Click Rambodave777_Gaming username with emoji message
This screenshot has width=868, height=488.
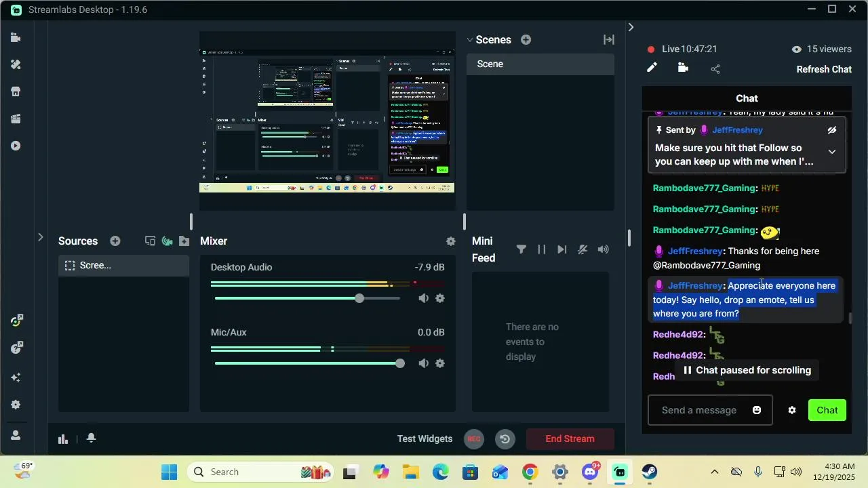tap(704, 230)
